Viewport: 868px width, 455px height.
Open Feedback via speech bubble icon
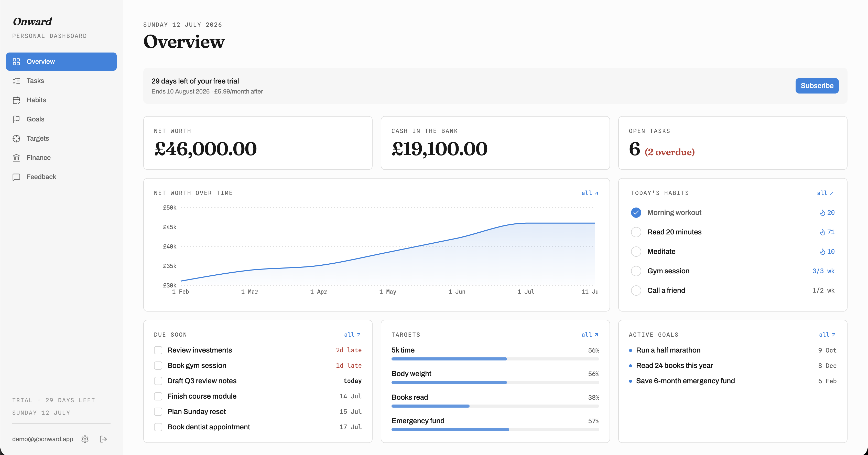click(x=16, y=177)
